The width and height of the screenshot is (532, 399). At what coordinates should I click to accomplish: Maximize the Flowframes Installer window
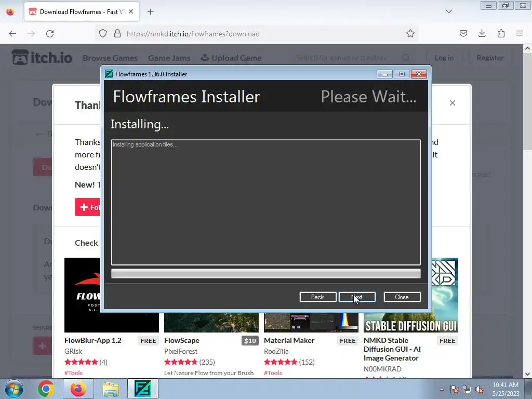(x=402, y=74)
